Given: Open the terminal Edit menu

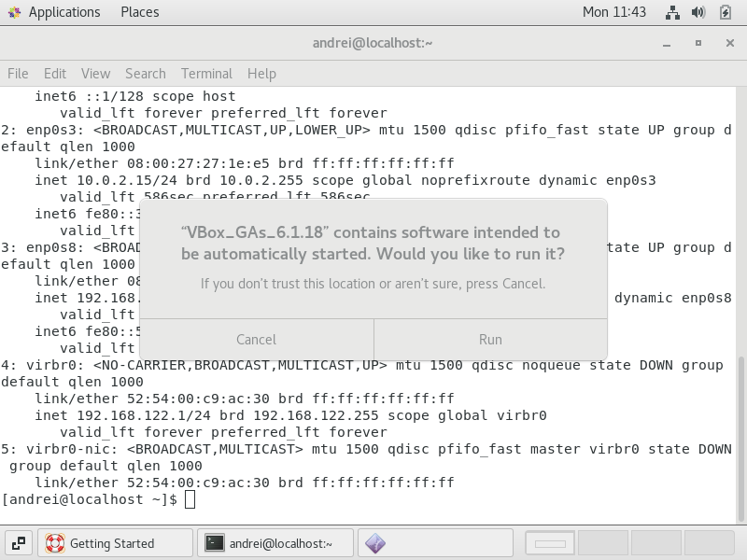Looking at the screenshot, I should click(55, 74).
